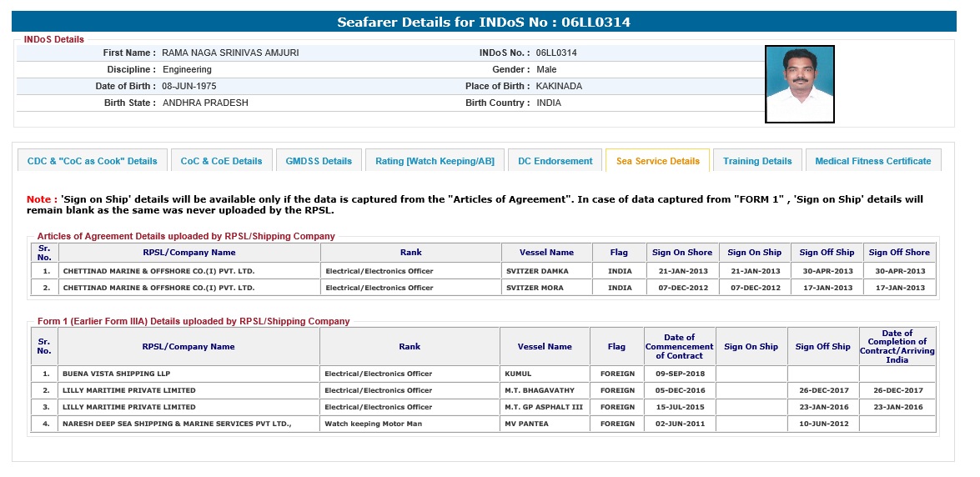
Task: Click the M.T. GP ASPHALT III vessel cell
Action: (x=543, y=407)
